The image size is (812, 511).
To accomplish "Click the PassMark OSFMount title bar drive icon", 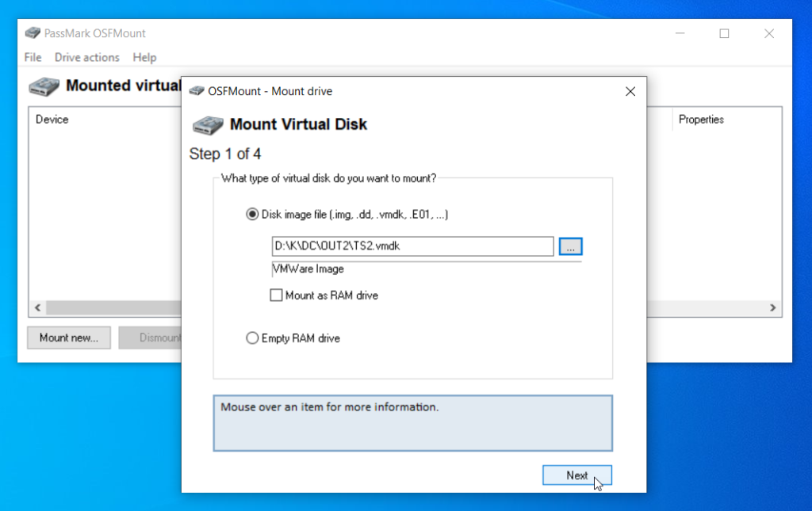I will tap(32, 33).
